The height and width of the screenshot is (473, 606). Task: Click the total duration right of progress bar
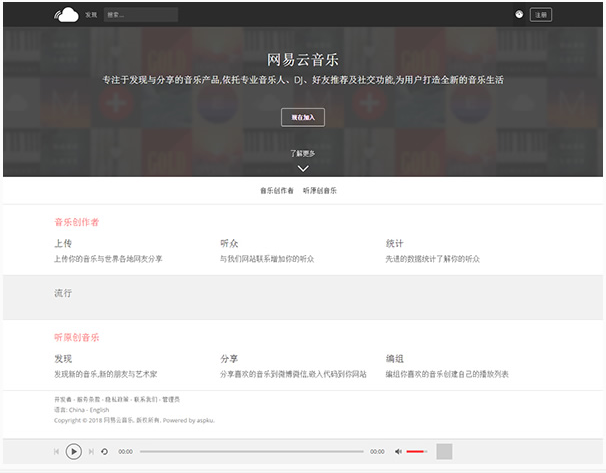pos(377,451)
